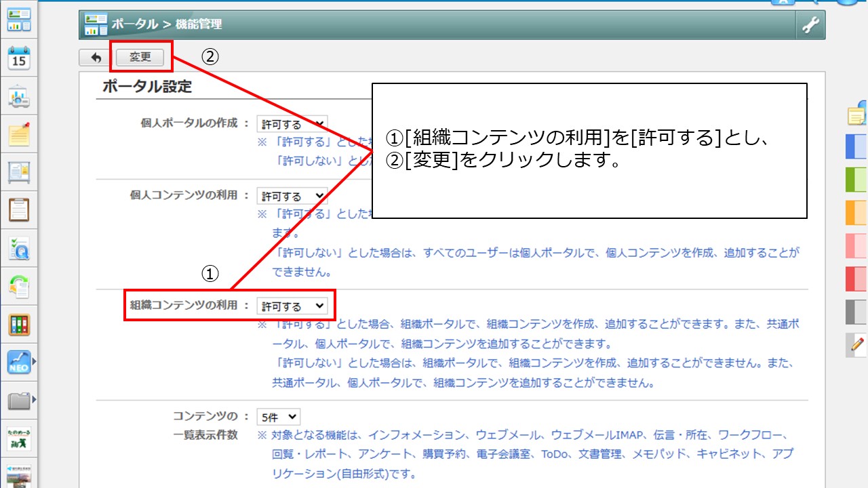The width and height of the screenshot is (868, 488).
Task: Open the brown clipboard icon in sidebar
Action: pyautogui.click(x=19, y=211)
